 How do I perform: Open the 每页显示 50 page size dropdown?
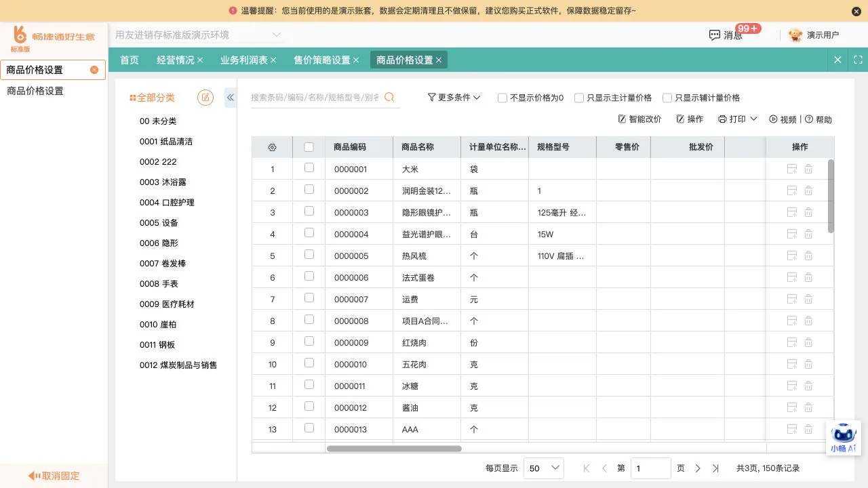(x=544, y=468)
